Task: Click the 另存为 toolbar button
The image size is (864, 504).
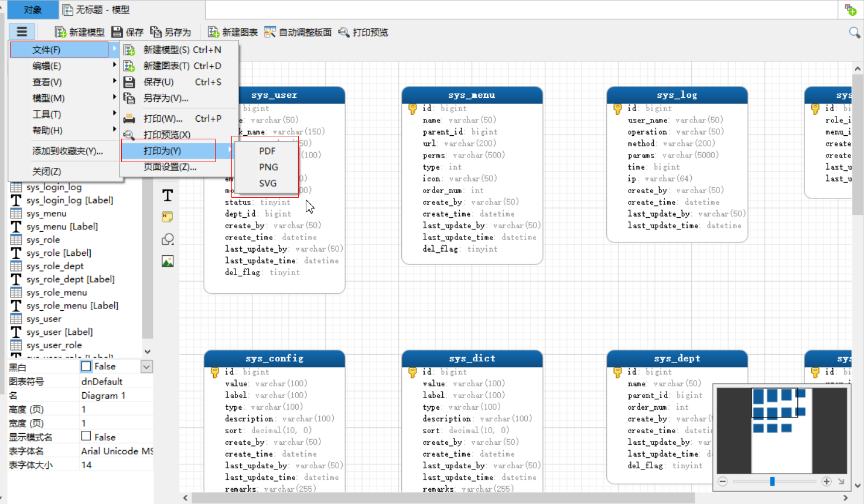Action: (170, 32)
